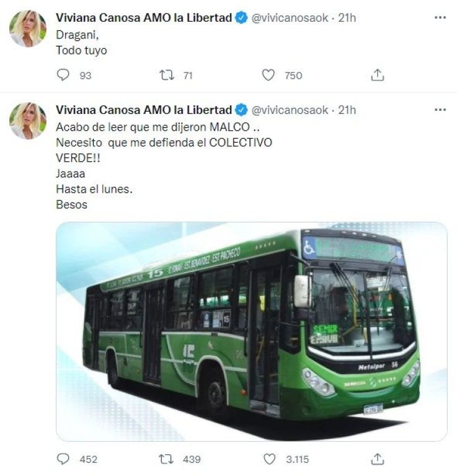Open more options on first tweet
The height and width of the screenshot is (476, 457).
pos(440,17)
